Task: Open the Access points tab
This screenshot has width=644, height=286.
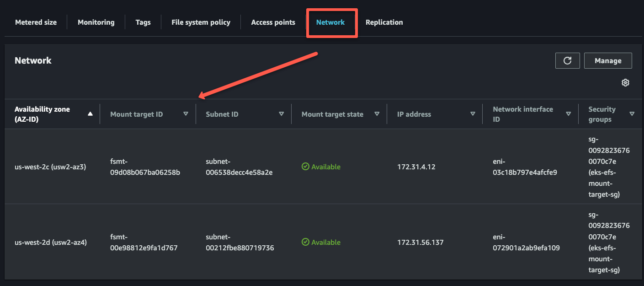Action: coord(273,22)
